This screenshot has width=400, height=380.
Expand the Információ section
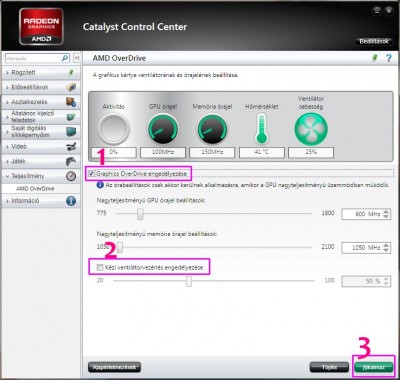point(7,201)
